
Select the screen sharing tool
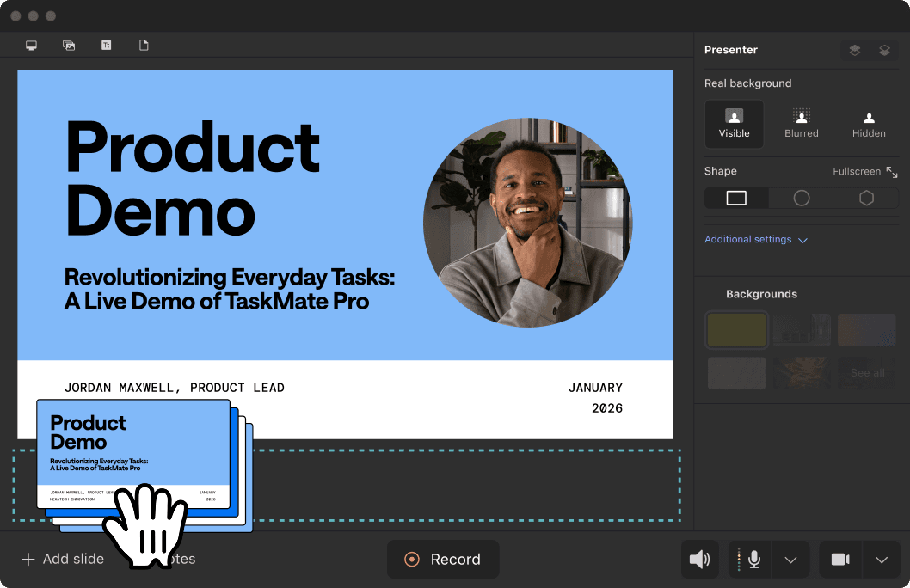32,45
